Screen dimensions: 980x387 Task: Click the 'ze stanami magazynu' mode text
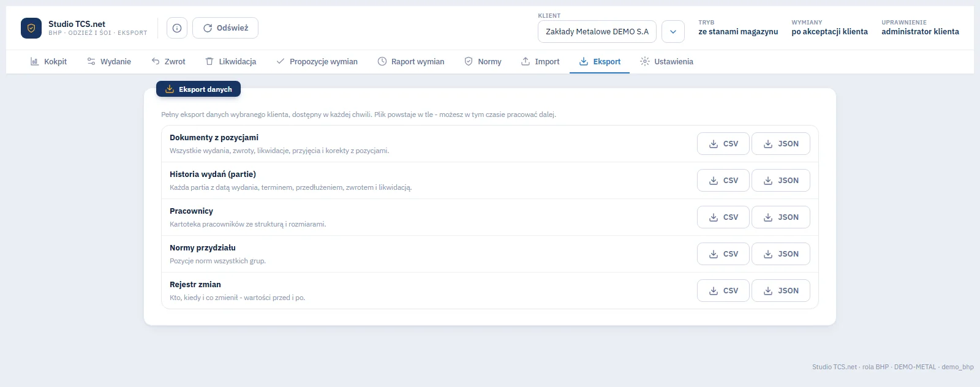(738, 32)
